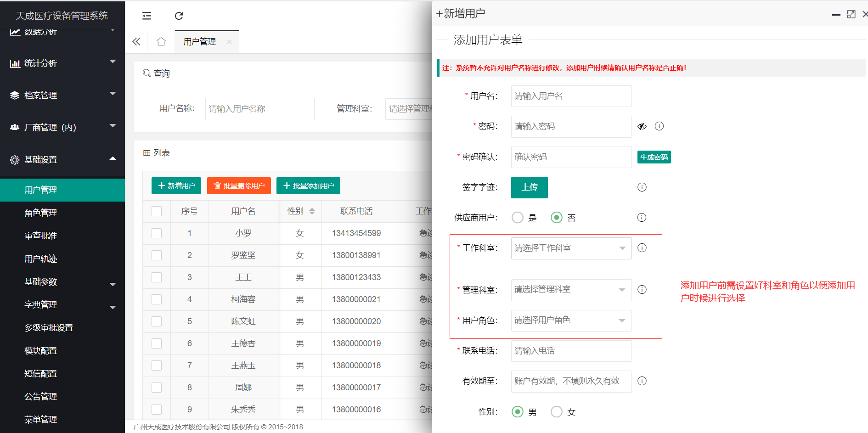Screen dimensions: 868x433
Task: Open 多级审批设置 in the sidebar
Action: click(62, 328)
